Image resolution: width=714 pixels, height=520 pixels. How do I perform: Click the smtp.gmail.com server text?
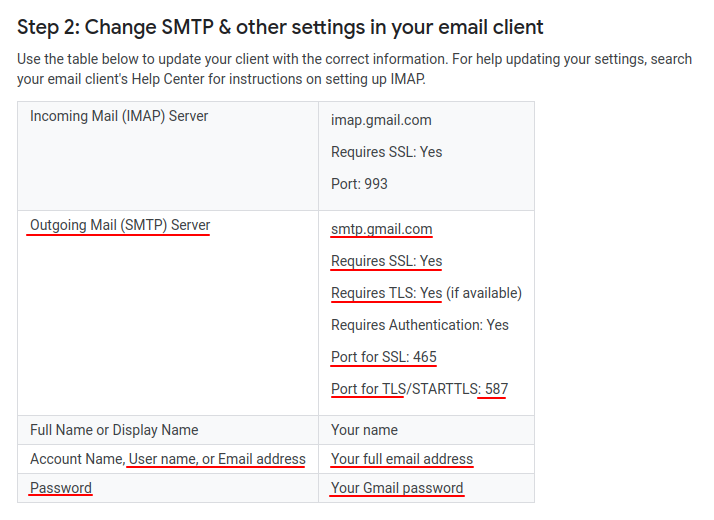pyautogui.click(x=382, y=229)
